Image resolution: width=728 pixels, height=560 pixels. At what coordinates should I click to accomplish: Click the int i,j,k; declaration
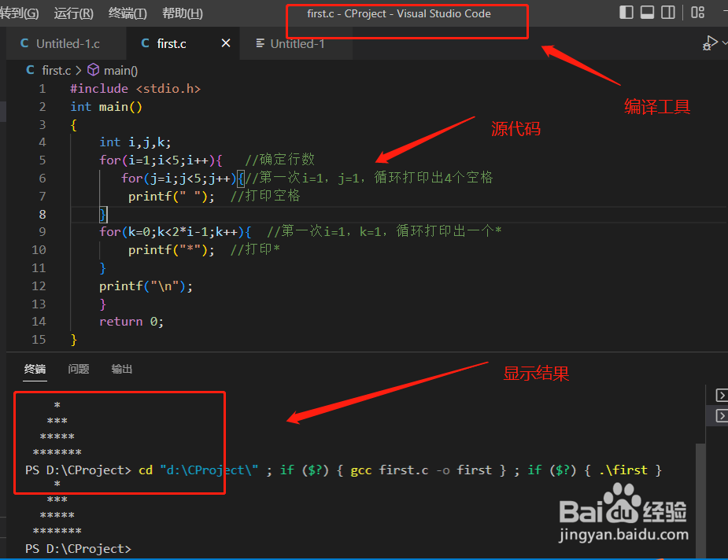click(x=135, y=142)
